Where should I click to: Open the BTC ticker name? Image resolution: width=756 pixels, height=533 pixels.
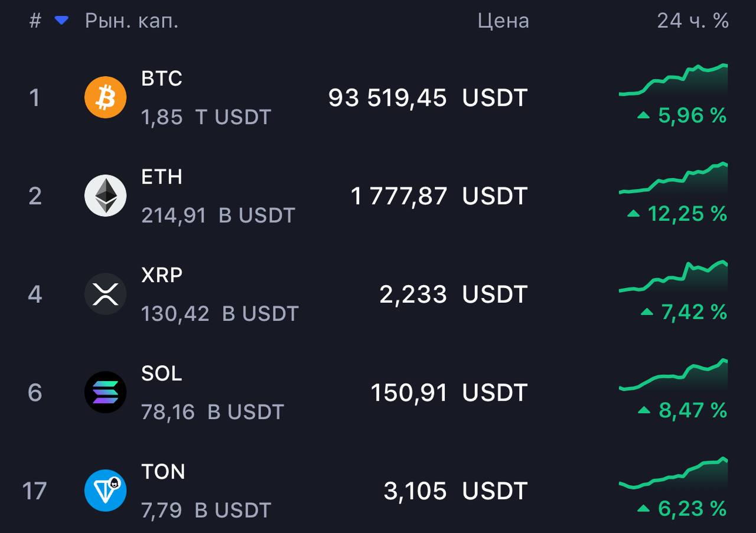tap(162, 78)
